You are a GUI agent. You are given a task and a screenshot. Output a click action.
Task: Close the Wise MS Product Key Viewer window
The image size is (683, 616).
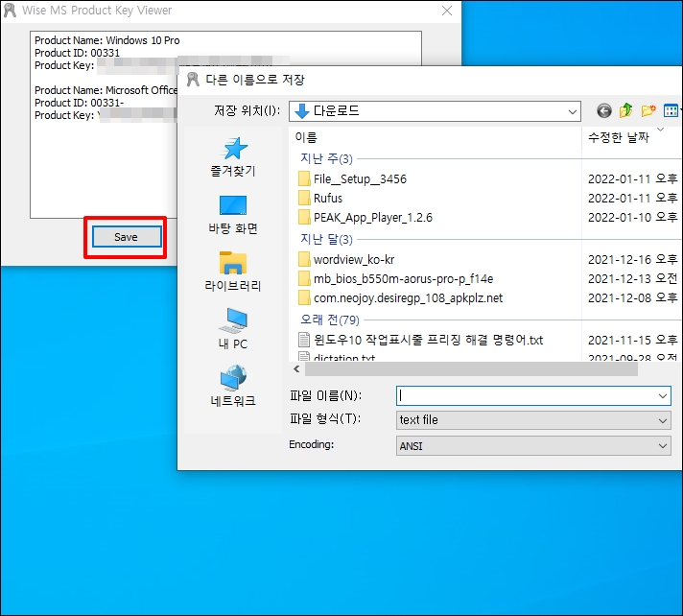447,11
